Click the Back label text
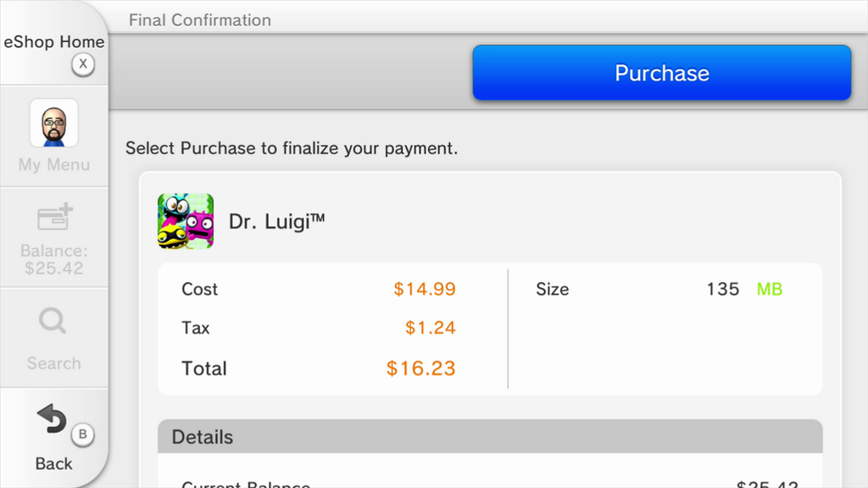Viewport: 868px width, 488px height. tap(54, 463)
